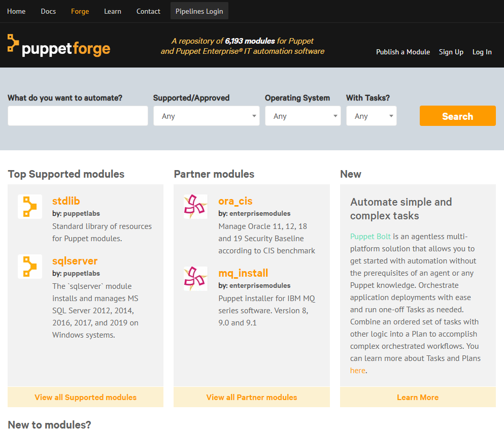Open the stdlib module title link
The height and width of the screenshot is (429, 504).
click(x=66, y=201)
